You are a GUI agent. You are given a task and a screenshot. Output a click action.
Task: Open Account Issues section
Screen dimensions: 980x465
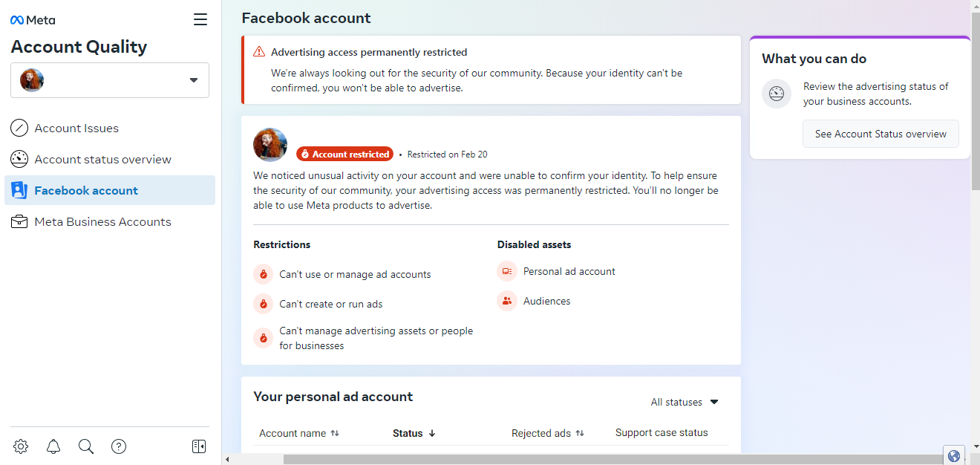(x=110, y=129)
